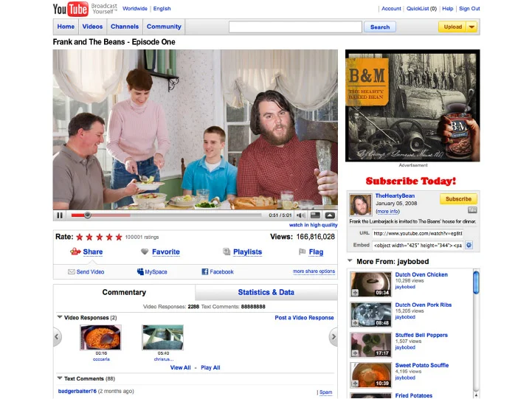The height and width of the screenshot is (399, 532).
Task: Click the video progress scrubber handle
Action: (88, 215)
